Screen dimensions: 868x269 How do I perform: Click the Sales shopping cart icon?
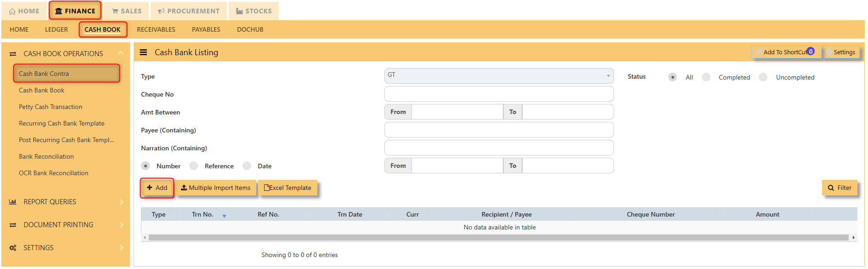[x=115, y=11]
